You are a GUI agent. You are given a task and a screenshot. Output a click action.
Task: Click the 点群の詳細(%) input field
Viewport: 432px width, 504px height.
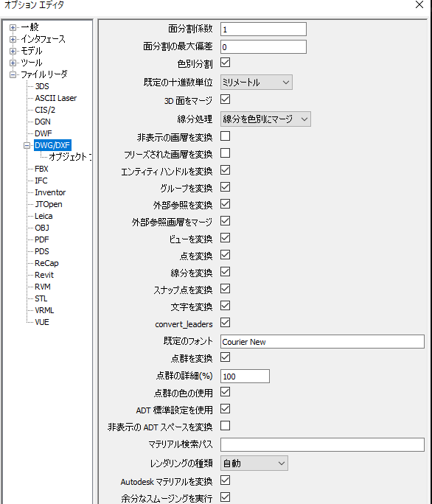click(x=245, y=377)
